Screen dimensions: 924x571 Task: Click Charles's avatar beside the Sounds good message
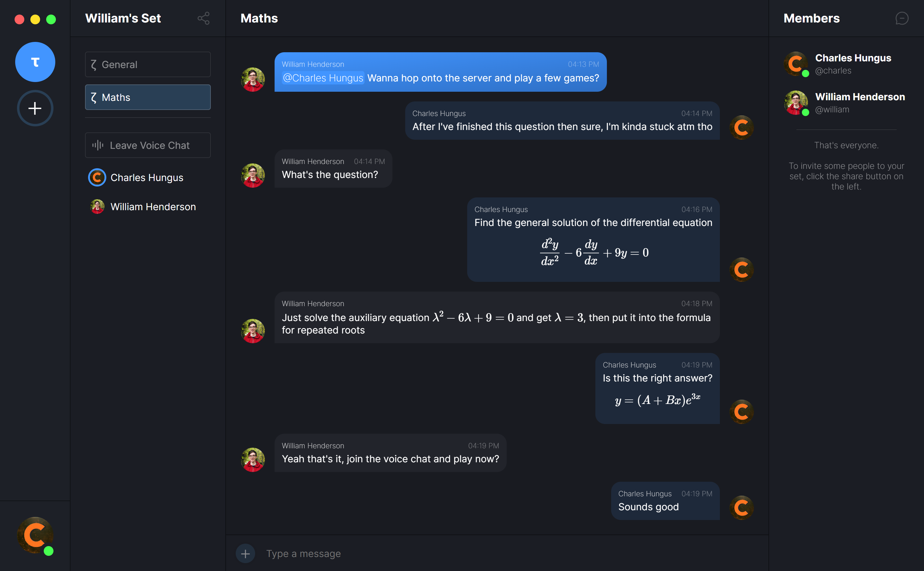tap(741, 508)
